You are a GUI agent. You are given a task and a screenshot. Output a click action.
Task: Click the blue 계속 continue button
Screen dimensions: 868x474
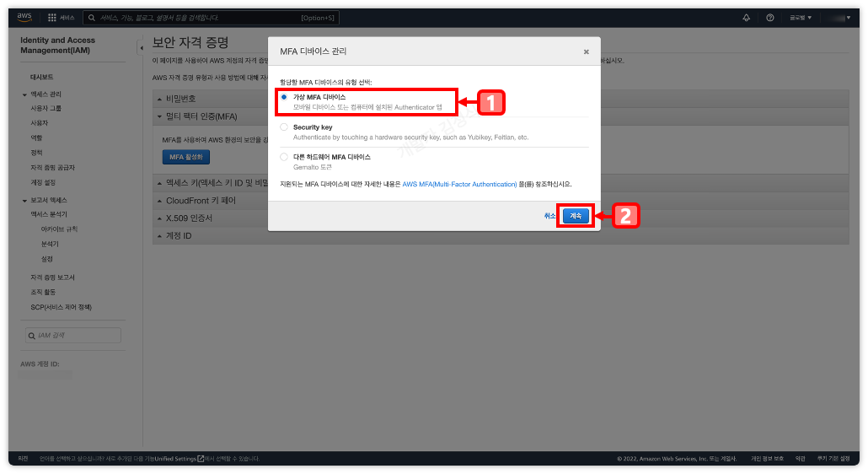pyautogui.click(x=576, y=216)
